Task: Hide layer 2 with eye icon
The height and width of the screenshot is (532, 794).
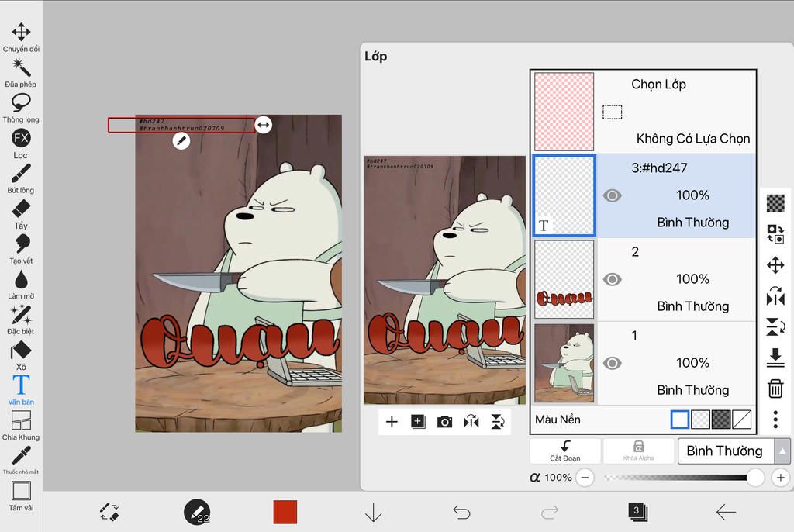Action: [613, 279]
